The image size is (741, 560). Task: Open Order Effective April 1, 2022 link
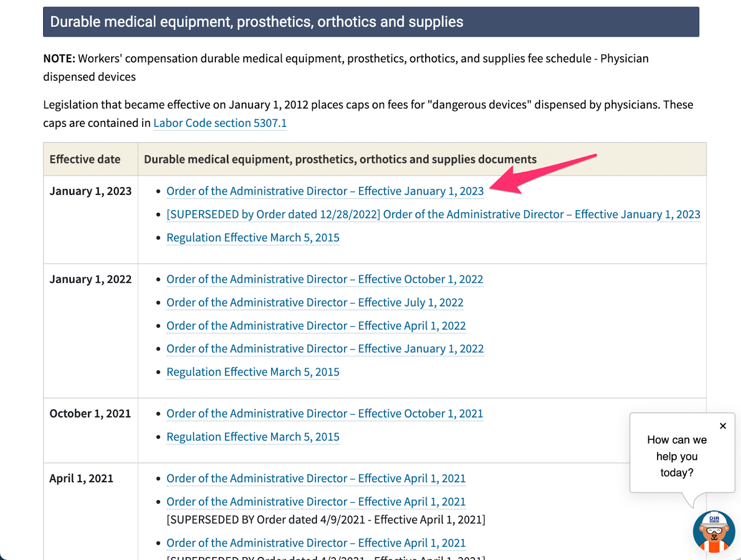[316, 326]
